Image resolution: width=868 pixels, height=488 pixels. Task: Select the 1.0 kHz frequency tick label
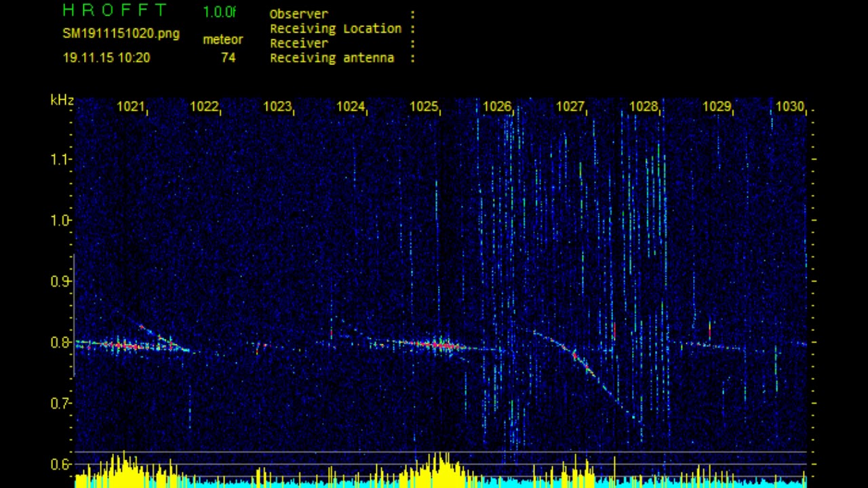(60, 220)
